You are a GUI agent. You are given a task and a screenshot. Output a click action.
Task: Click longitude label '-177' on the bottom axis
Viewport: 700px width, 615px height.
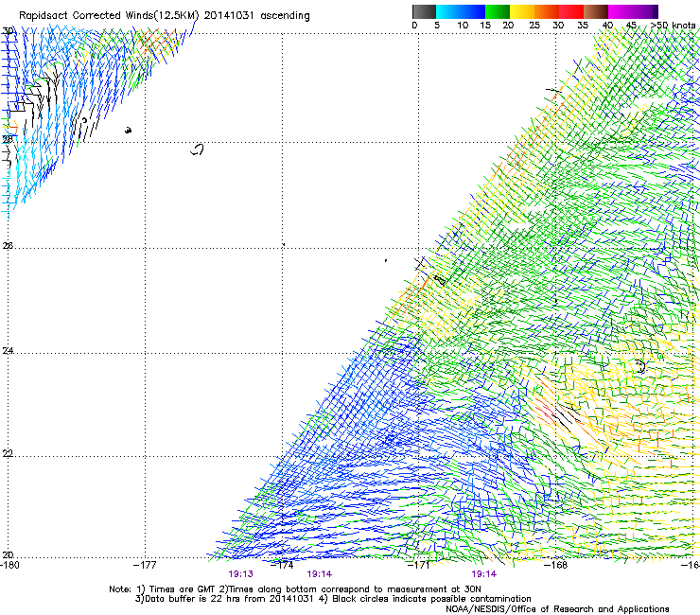[x=145, y=565]
